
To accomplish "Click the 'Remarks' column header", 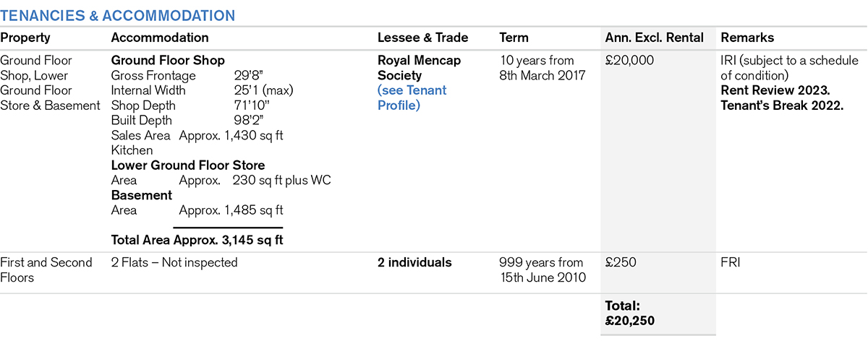I will click(x=747, y=38).
